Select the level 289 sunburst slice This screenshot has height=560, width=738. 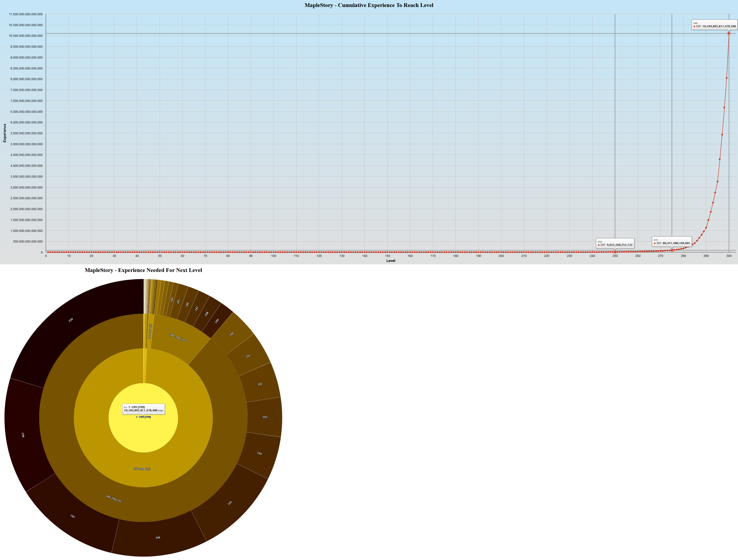(217, 321)
